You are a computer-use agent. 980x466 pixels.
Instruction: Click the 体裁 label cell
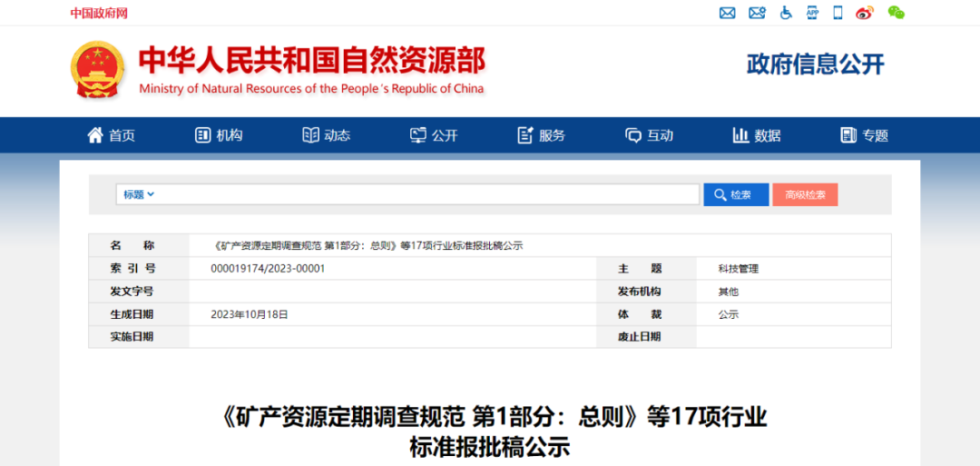pos(646,314)
